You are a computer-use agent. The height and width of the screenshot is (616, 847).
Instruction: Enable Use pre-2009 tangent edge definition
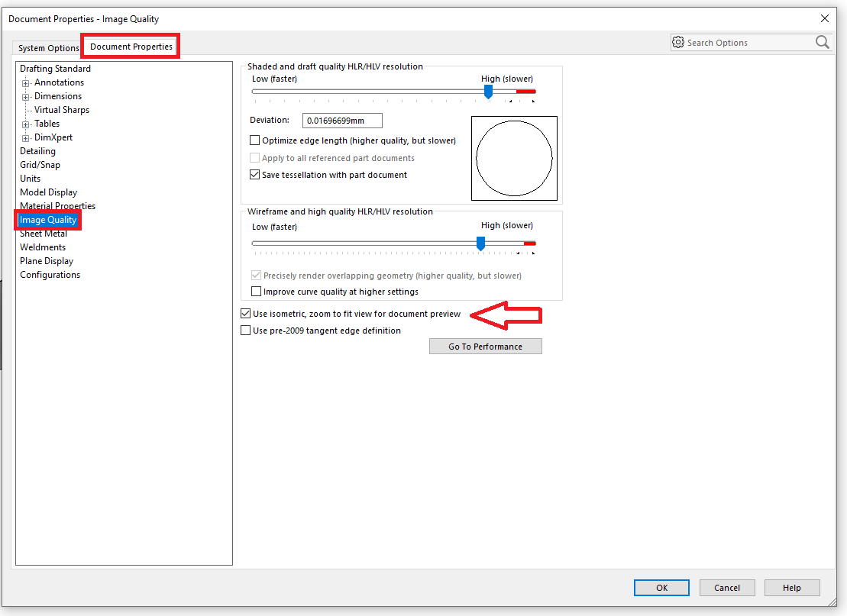click(x=246, y=330)
